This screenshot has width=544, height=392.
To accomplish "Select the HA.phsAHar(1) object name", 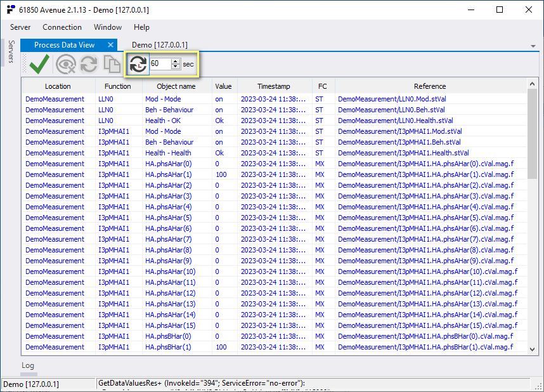I will 169,174.
